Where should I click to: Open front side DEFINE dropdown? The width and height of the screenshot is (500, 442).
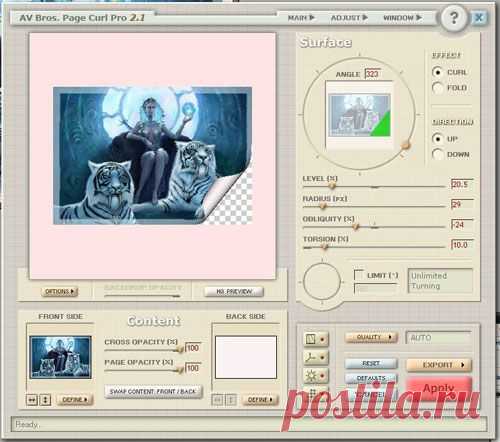pos(75,399)
